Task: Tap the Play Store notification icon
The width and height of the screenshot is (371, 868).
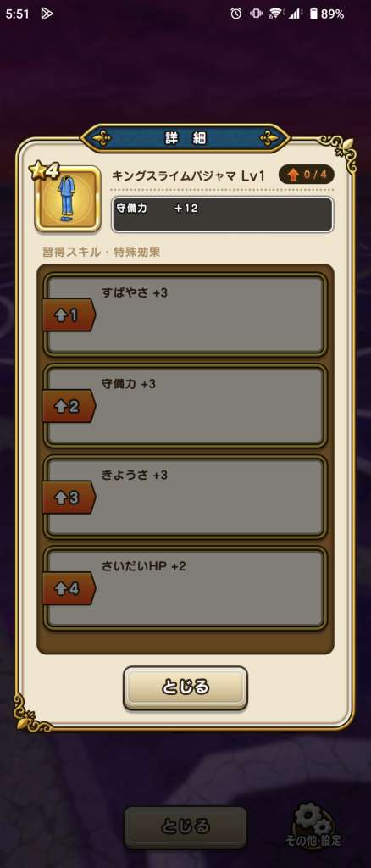Action: (x=47, y=14)
